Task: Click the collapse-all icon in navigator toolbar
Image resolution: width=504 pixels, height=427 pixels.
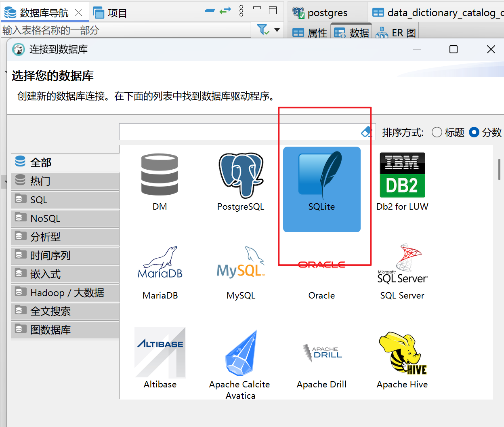Action: coord(210,11)
